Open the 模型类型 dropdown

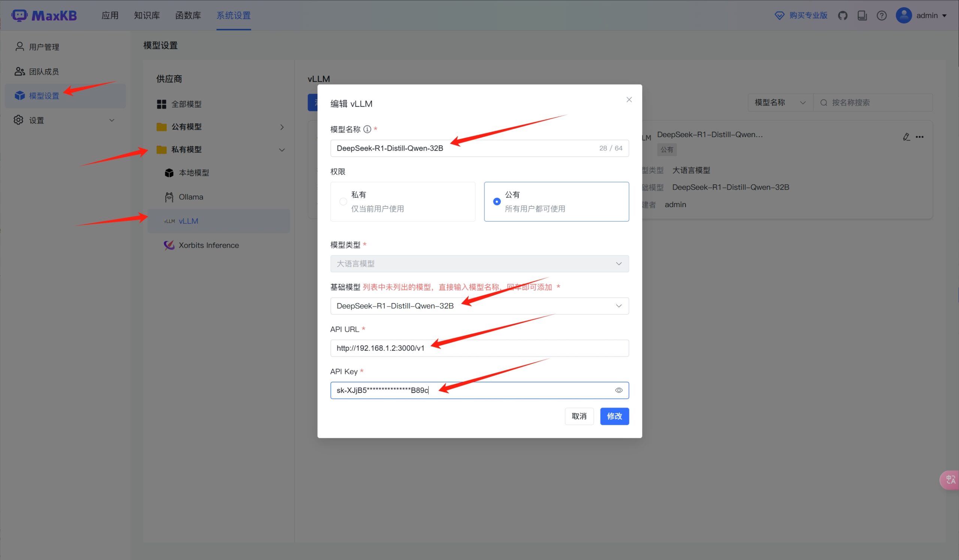(x=479, y=264)
